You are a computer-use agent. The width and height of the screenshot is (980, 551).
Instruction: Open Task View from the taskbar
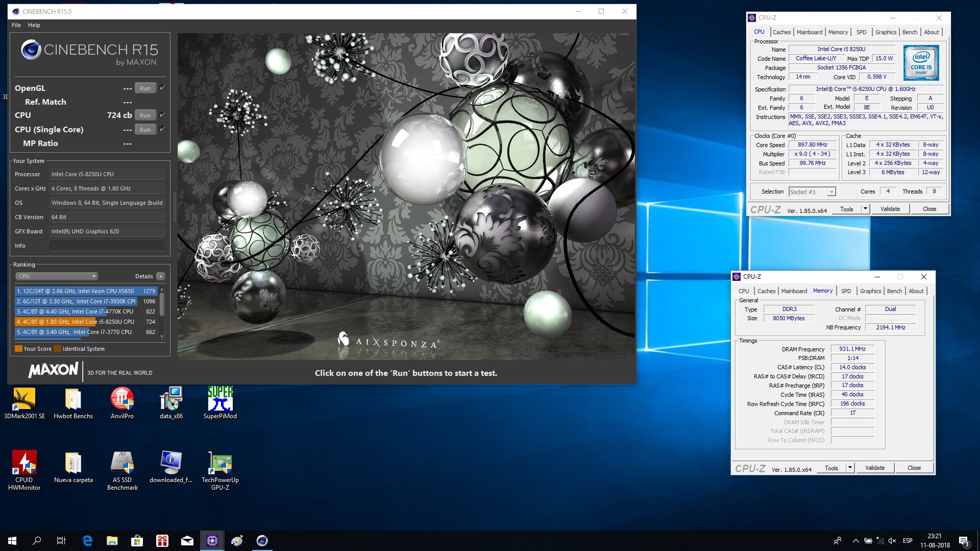click(x=61, y=541)
